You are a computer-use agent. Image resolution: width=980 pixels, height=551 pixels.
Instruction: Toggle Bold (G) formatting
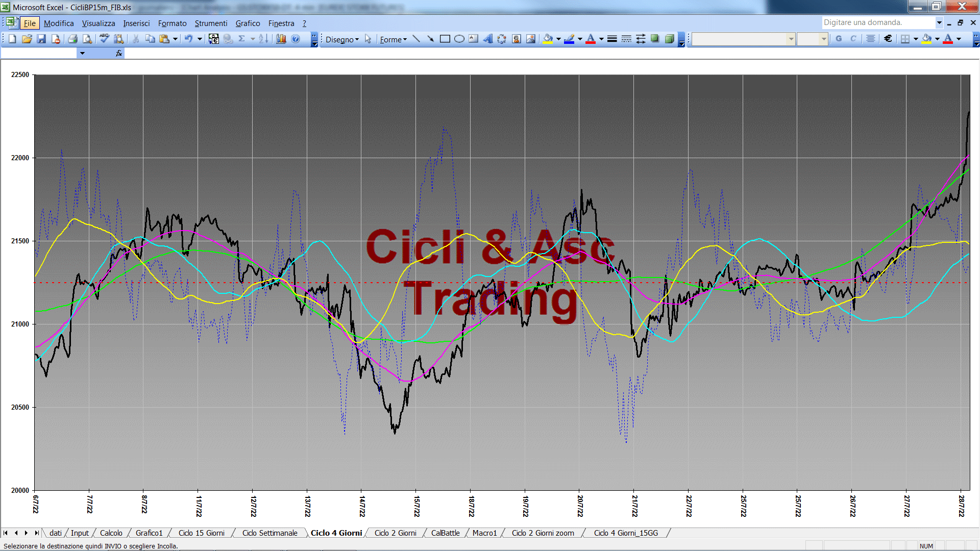839,39
